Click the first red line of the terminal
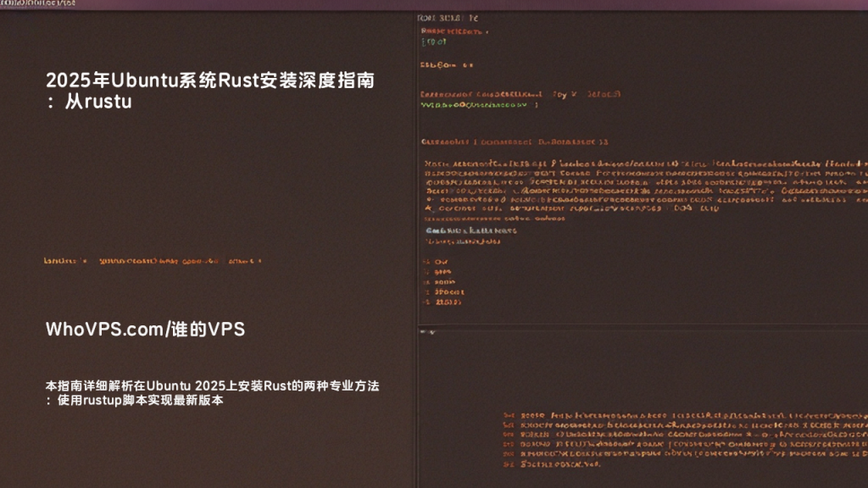This screenshot has height=488, width=868. pos(454,31)
